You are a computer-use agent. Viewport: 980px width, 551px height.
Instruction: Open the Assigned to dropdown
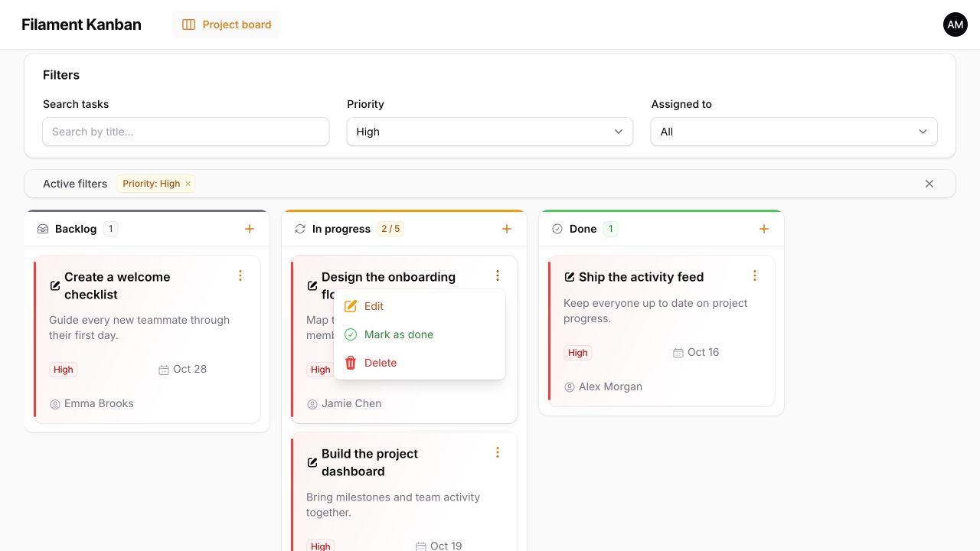point(794,132)
